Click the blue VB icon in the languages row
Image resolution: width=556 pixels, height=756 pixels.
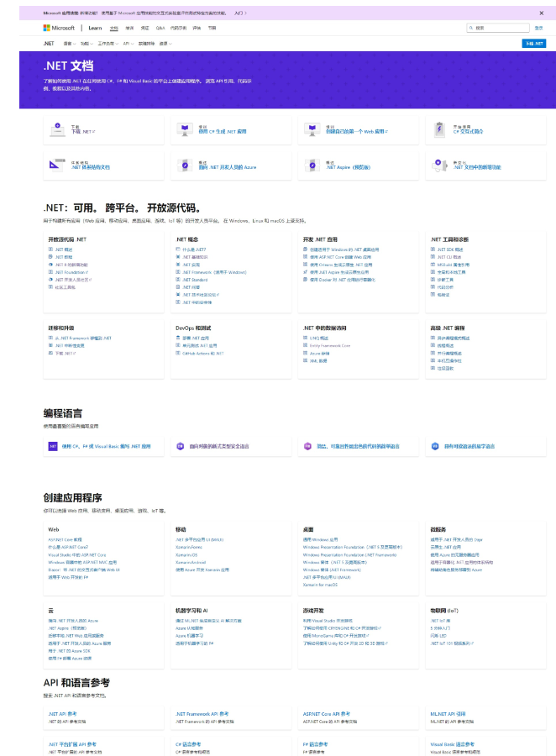point(435,447)
